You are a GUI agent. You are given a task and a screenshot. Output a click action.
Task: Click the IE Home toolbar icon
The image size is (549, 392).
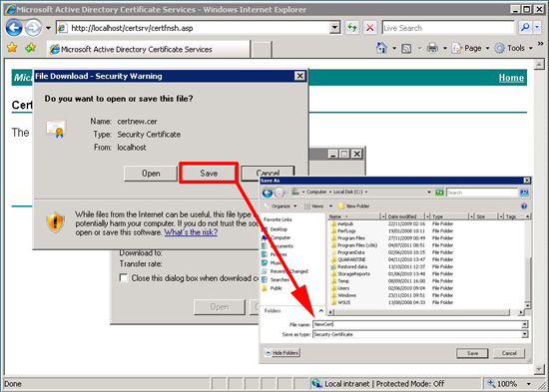(x=381, y=48)
